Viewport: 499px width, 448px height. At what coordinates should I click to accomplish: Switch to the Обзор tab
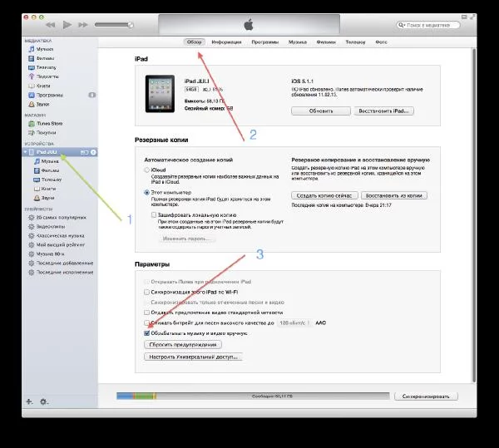pyautogui.click(x=195, y=42)
